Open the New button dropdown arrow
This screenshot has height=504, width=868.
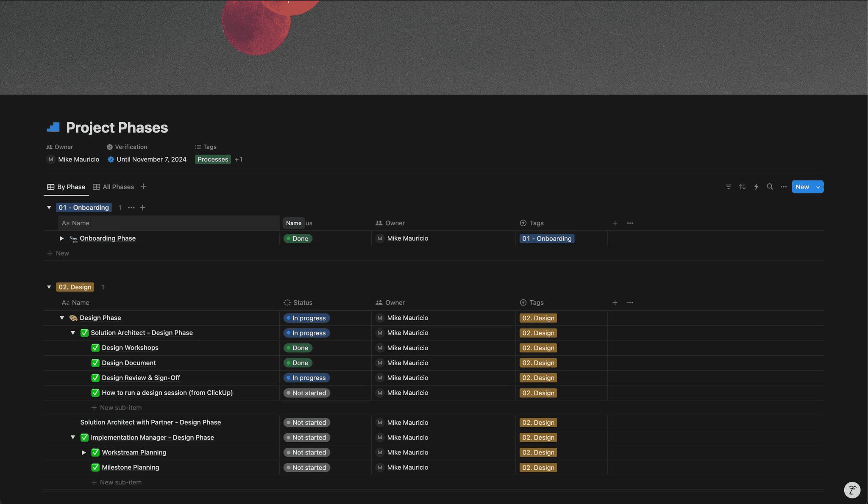(818, 187)
